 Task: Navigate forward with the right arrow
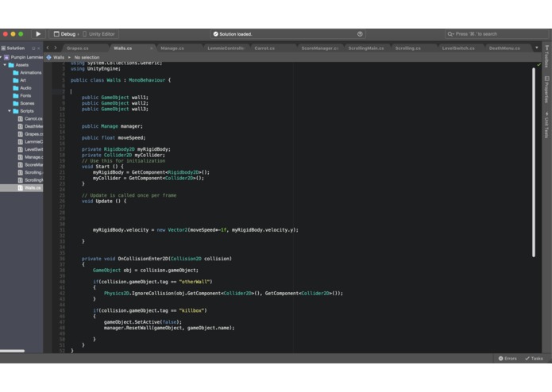point(56,48)
